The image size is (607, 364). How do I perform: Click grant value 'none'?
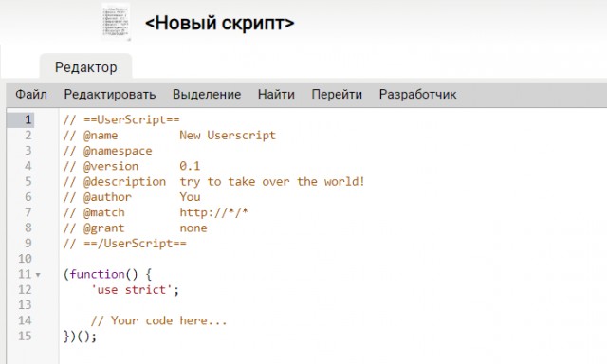click(x=193, y=227)
